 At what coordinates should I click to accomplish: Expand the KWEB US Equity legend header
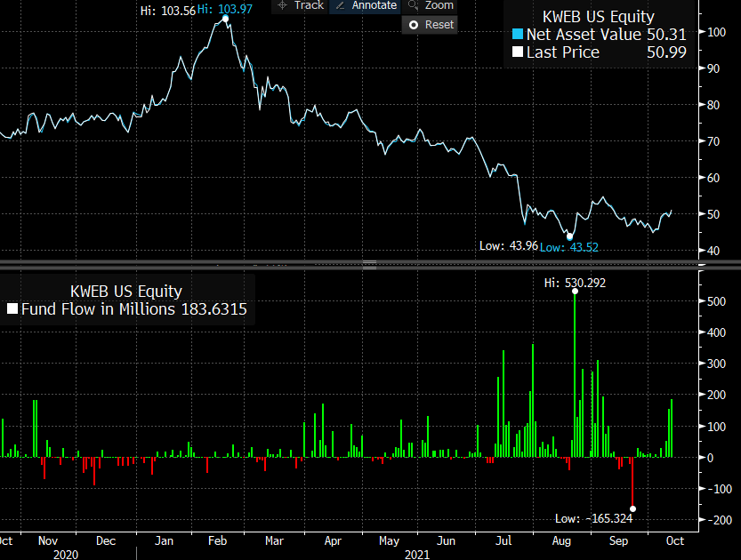(599, 16)
